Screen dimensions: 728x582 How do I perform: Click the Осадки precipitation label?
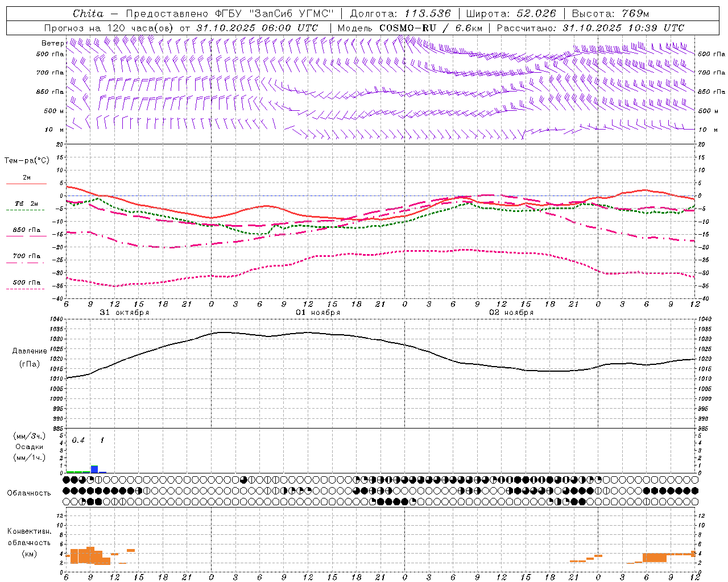point(29,447)
